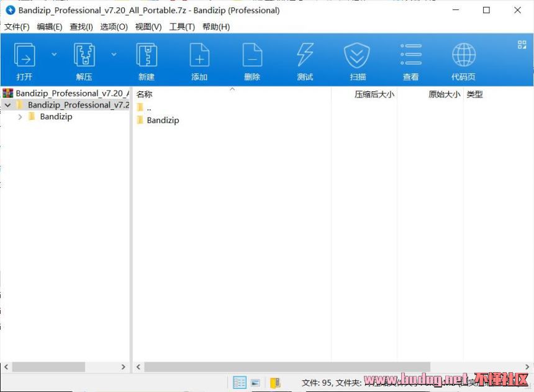Image resolution: width=534 pixels, height=392 pixels.
Task: Open the 文件(F) menu
Action: click(17, 27)
